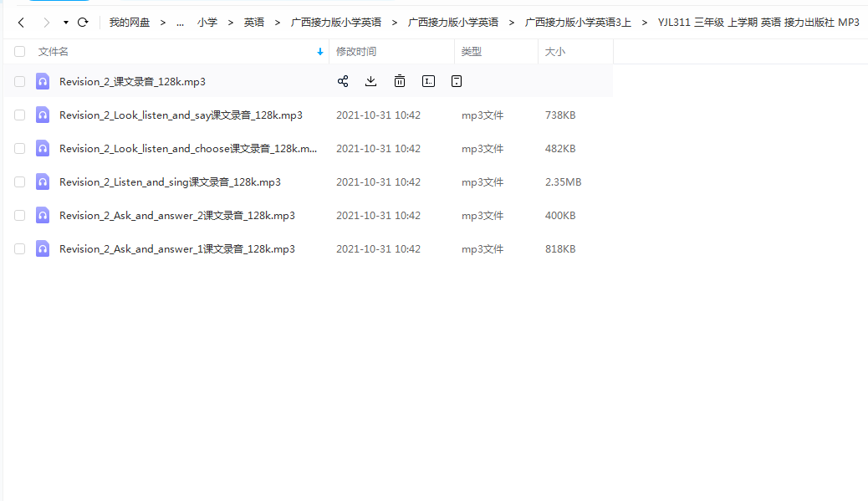Go forward with the forward arrow
This screenshot has height=501, width=868.
(x=47, y=22)
